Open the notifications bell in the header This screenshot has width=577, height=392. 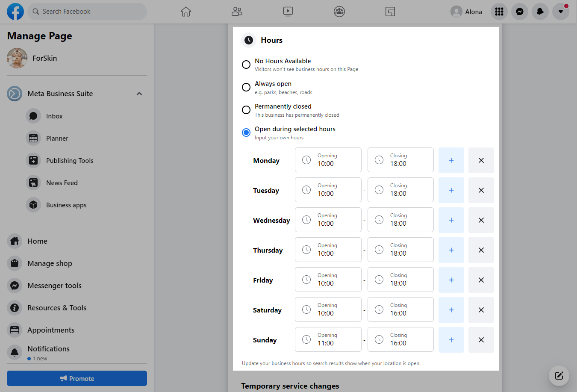540,12
